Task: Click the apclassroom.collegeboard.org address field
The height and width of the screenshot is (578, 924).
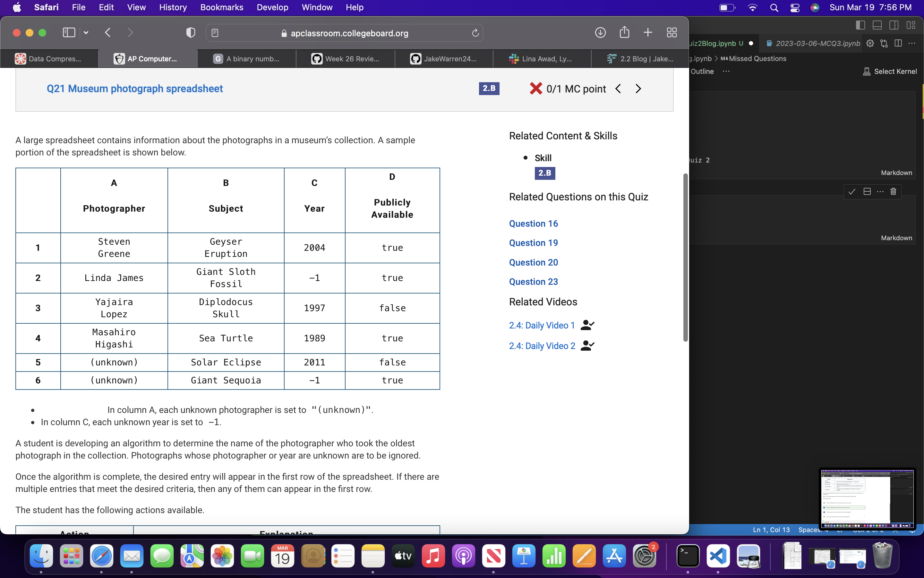Action: tap(344, 33)
